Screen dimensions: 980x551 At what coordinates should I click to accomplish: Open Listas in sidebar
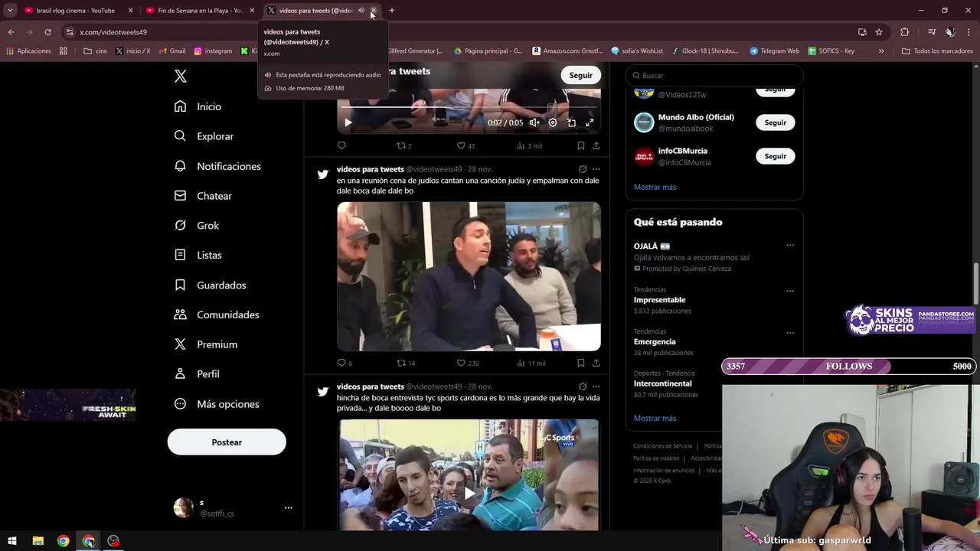(198, 255)
